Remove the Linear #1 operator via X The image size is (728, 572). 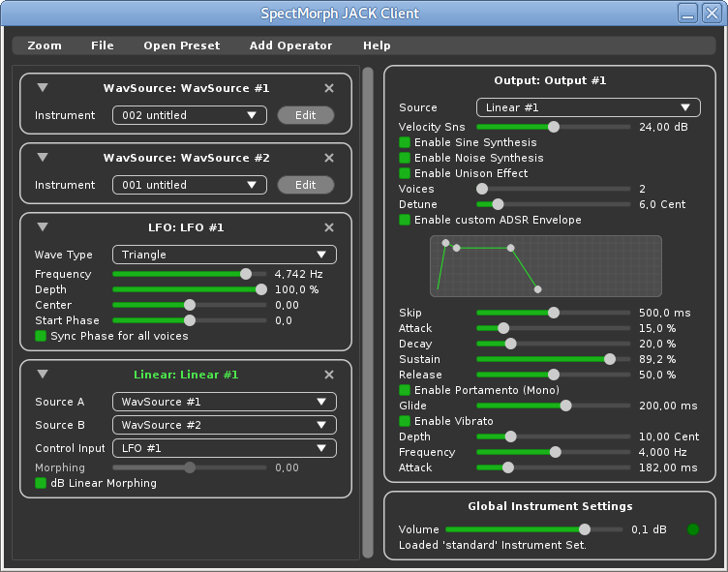coord(329,375)
